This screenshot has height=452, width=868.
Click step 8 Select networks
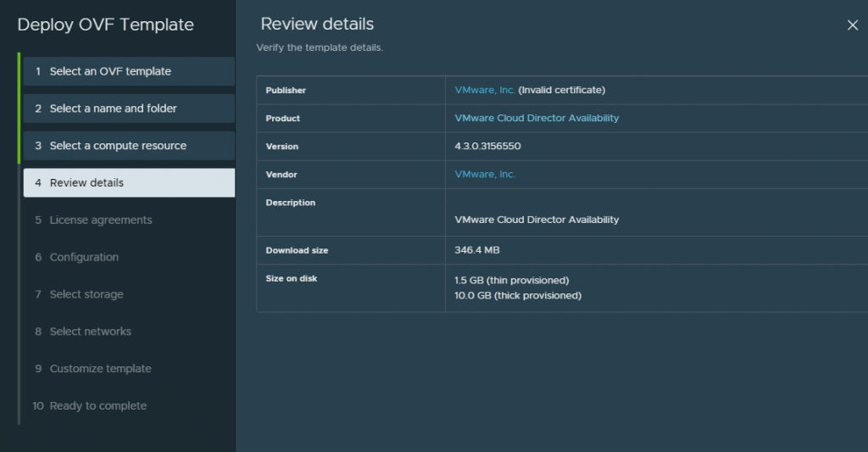(x=129, y=332)
